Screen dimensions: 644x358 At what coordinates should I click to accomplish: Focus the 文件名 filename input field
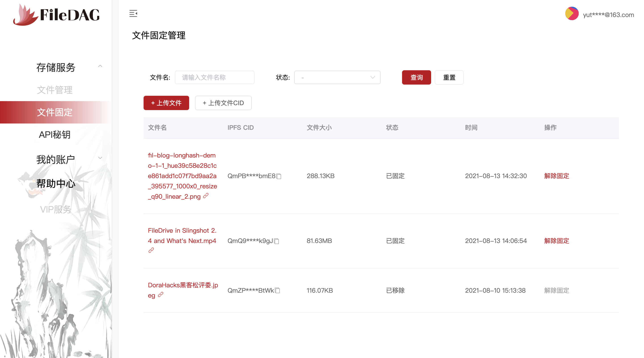pyautogui.click(x=214, y=78)
